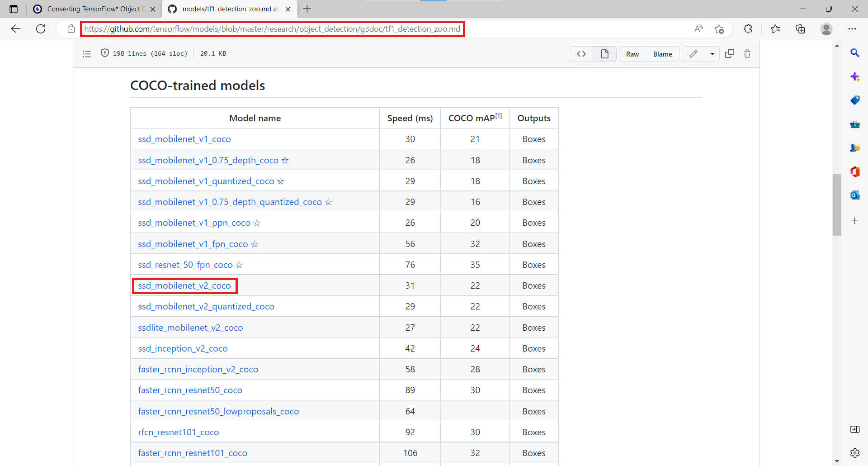
Task: Switch to Converting TensorFlow Object tab
Action: point(95,9)
